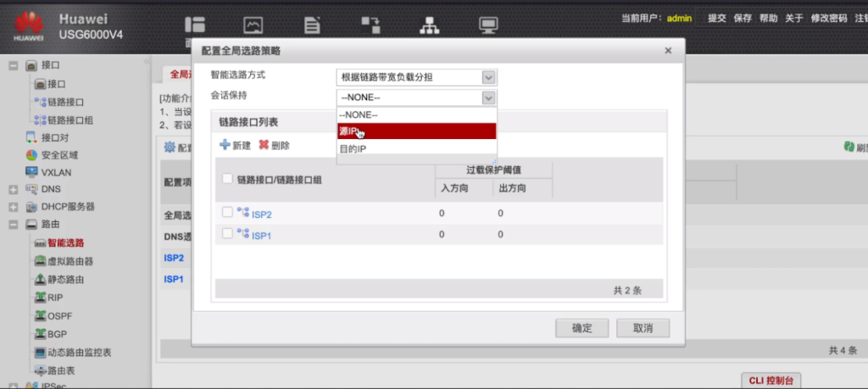Click 帮助 in the top menu

pos(768,18)
